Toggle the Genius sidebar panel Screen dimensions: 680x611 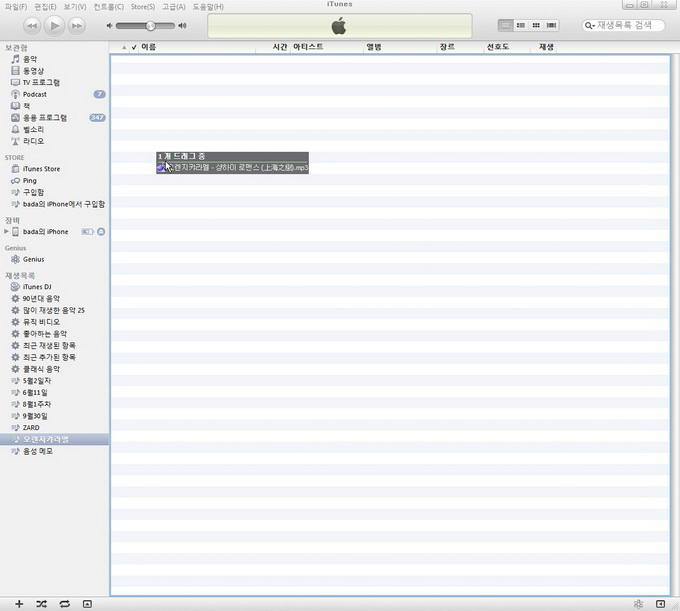coord(660,604)
